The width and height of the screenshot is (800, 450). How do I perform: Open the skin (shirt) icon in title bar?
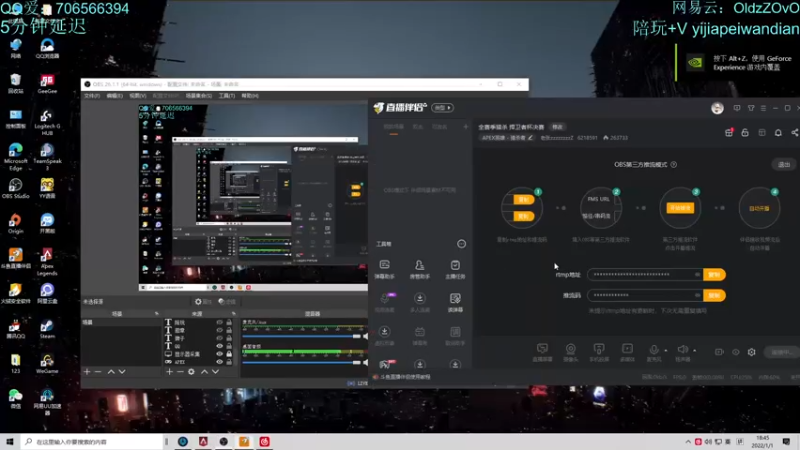click(x=751, y=108)
